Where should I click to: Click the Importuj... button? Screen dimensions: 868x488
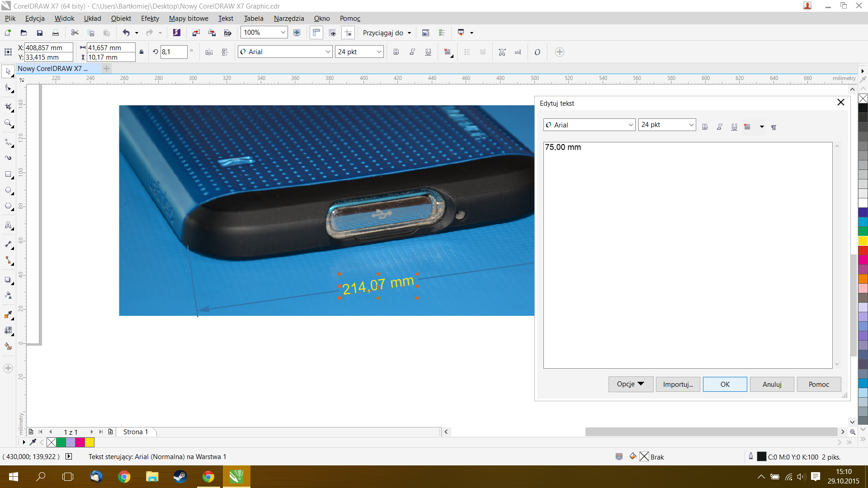coord(678,384)
